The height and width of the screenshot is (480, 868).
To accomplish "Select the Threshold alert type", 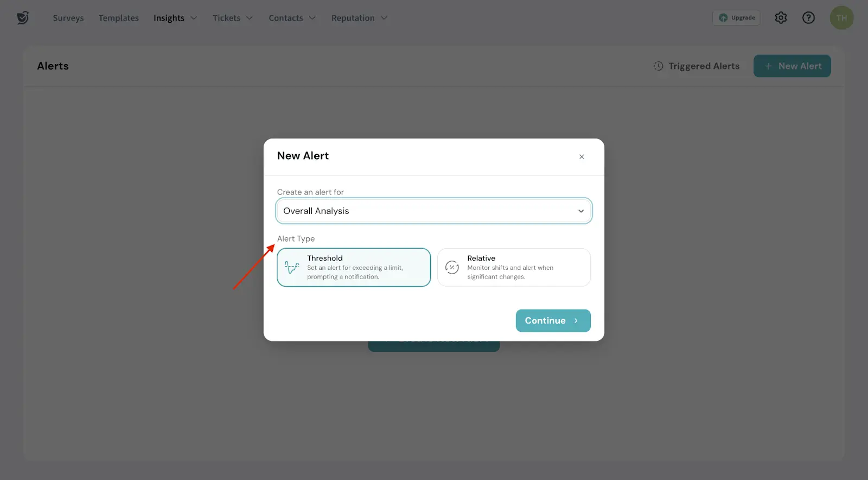I will pyautogui.click(x=354, y=267).
